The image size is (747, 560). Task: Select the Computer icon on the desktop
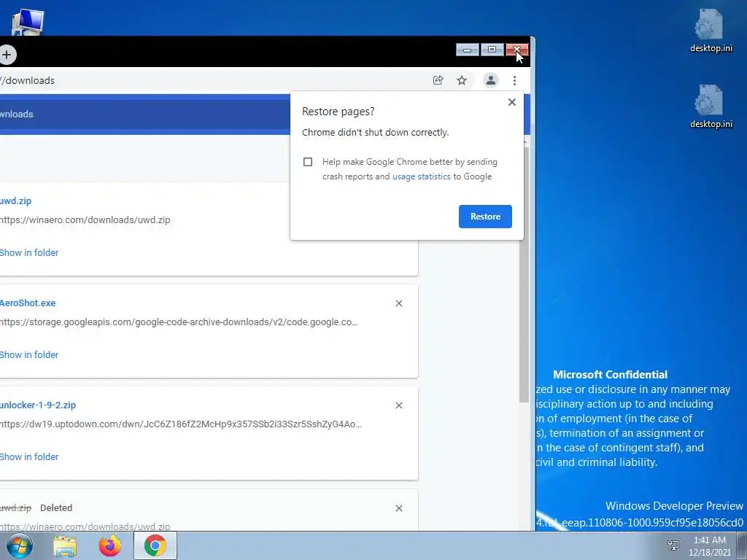pos(28,22)
